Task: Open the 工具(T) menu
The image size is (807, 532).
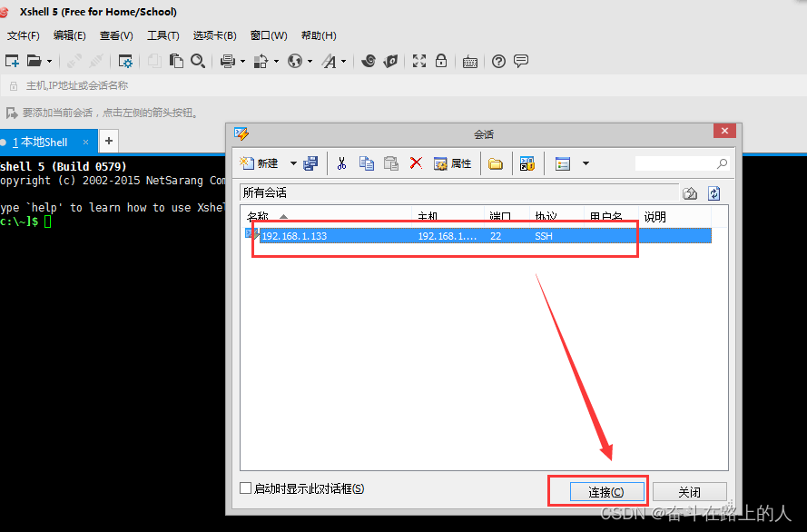Action: (x=163, y=35)
